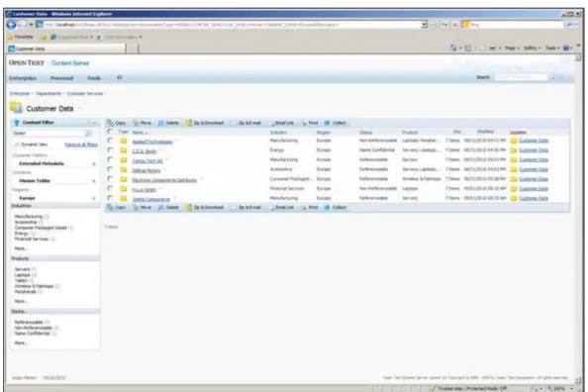Tick the checkbox for the Consumer Packaged row
Viewport: 588px width, 392px height.
point(110,179)
